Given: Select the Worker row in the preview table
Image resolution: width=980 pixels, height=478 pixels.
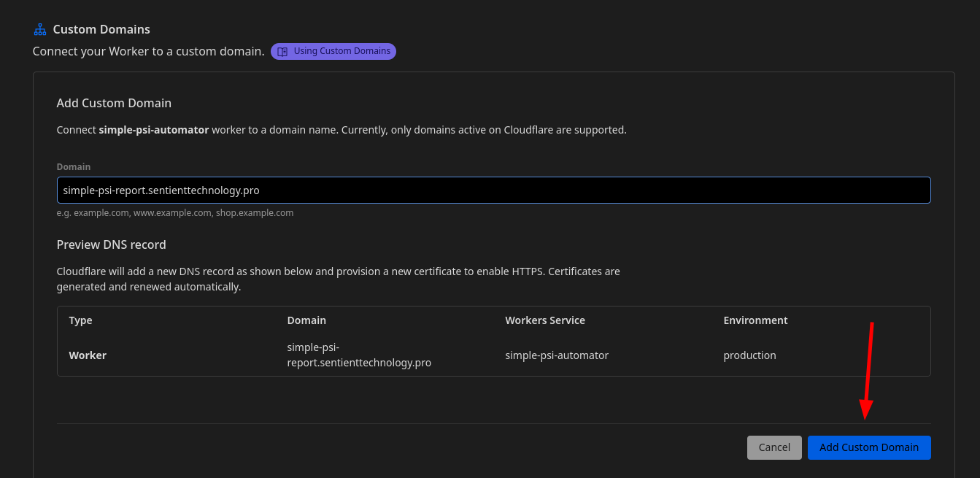Looking at the screenshot, I should (x=88, y=355).
